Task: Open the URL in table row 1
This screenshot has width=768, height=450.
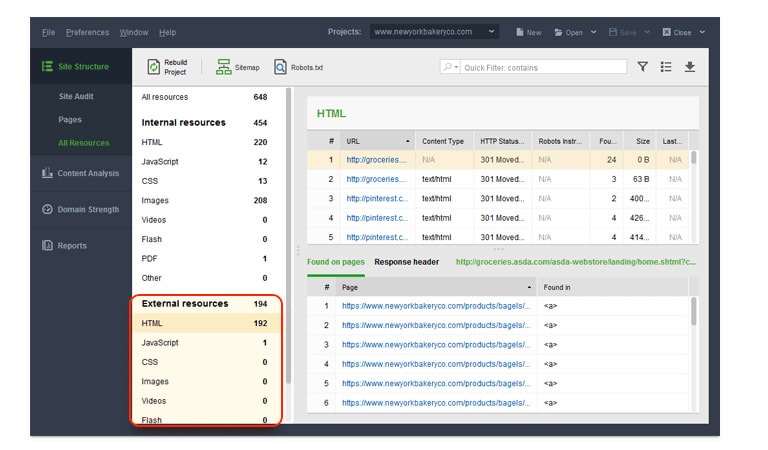Action: tap(377, 160)
